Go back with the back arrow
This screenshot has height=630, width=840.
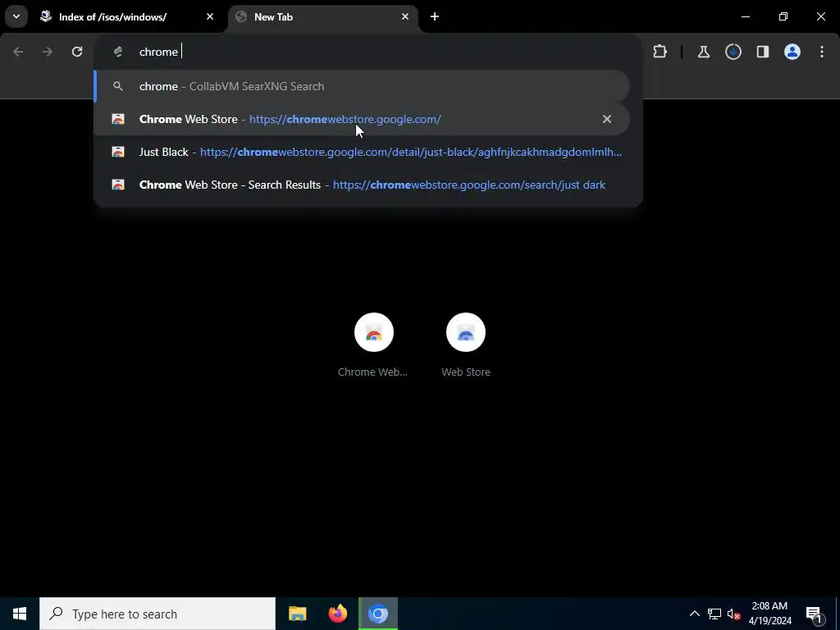pos(18,52)
